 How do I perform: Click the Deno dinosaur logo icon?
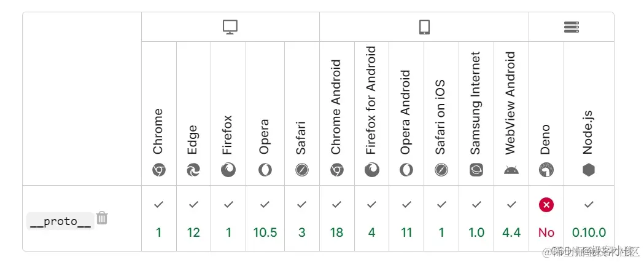coord(546,170)
